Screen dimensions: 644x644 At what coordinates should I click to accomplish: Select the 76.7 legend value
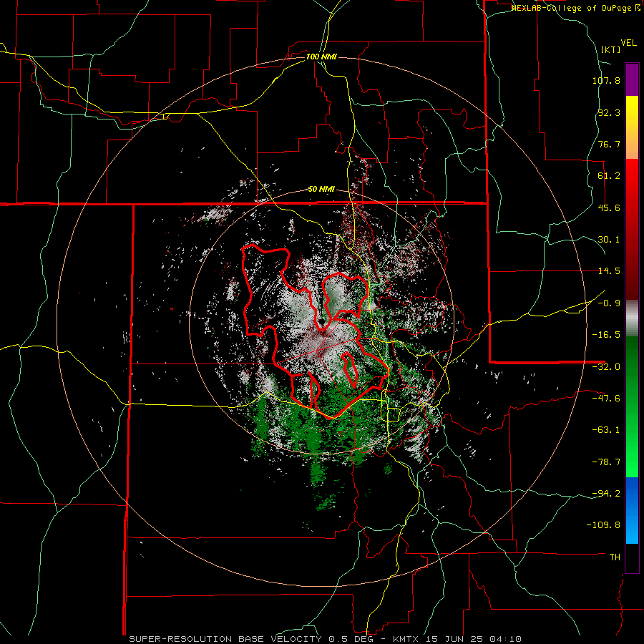pyautogui.click(x=609, y=144)
